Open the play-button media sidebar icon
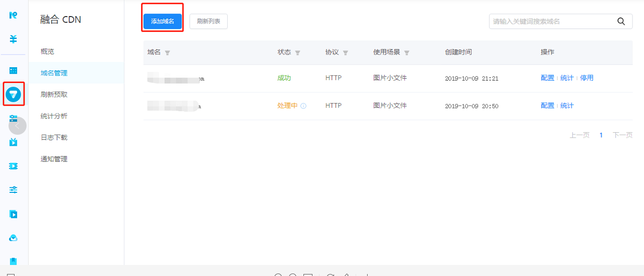This screenshot has height=276, width=644. point(14,214)
